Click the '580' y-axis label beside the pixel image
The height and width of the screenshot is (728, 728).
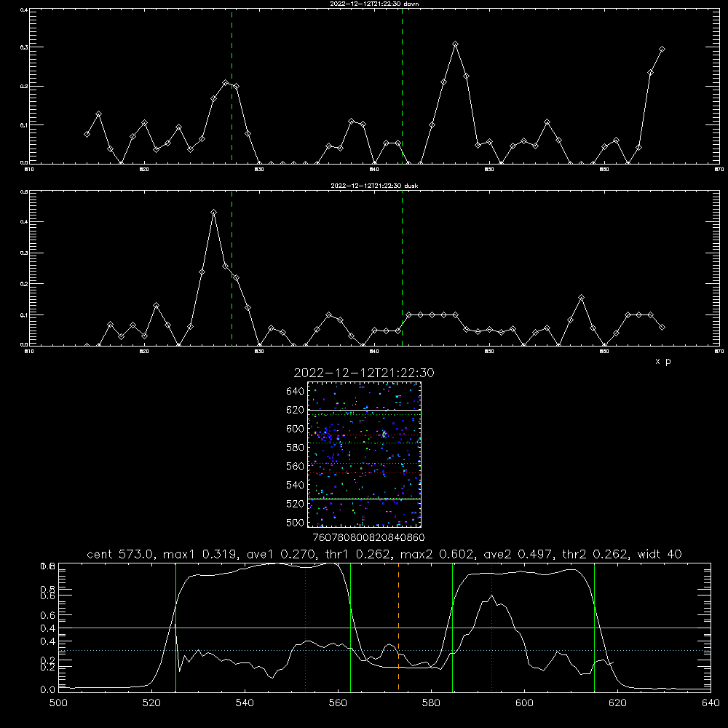(296, 448)
